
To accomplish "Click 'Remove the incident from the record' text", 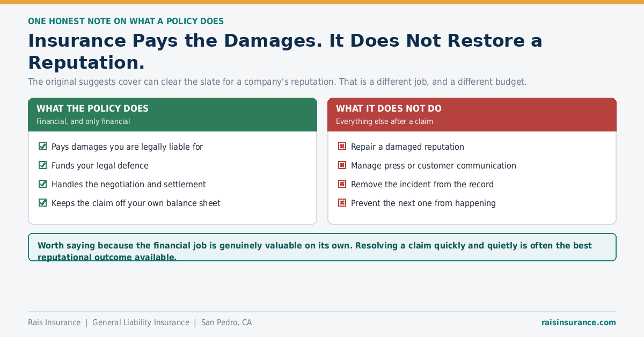I will tap(422, 184).
